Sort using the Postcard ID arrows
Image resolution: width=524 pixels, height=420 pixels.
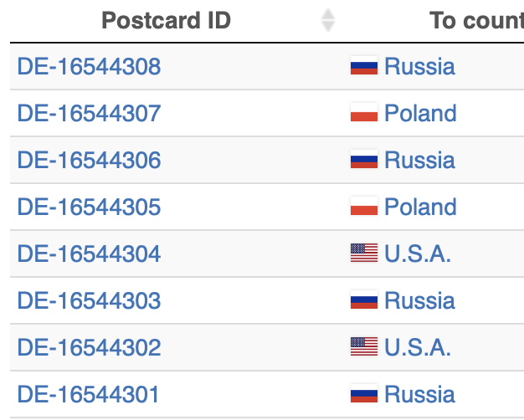coord(328,20)
